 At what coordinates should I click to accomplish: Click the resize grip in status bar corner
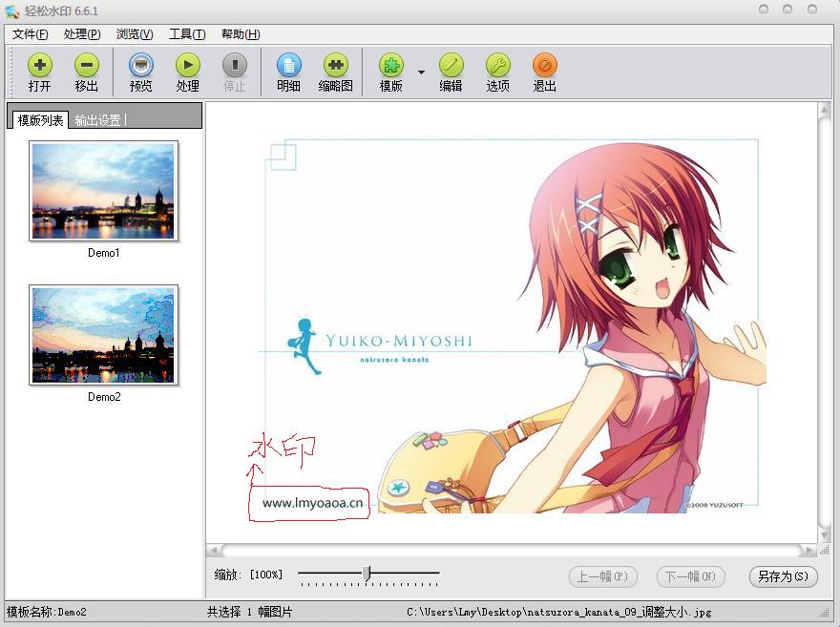tap(825, 613)
